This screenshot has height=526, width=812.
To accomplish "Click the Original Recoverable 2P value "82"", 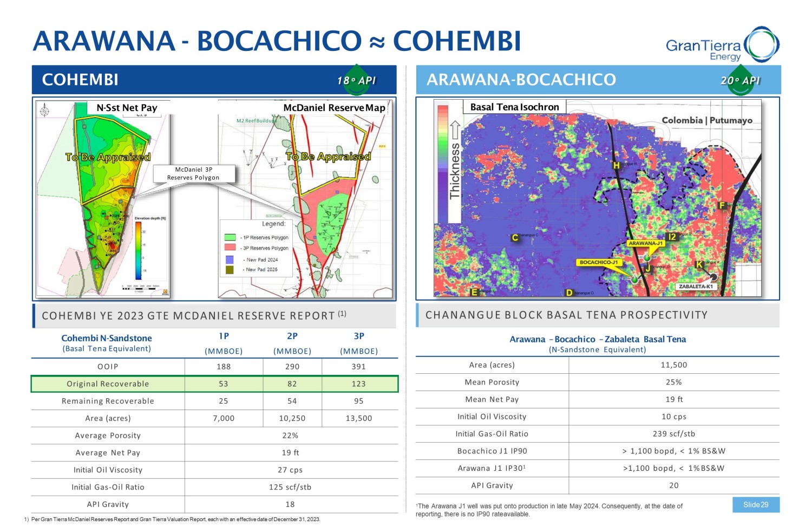I will point(292,384).
